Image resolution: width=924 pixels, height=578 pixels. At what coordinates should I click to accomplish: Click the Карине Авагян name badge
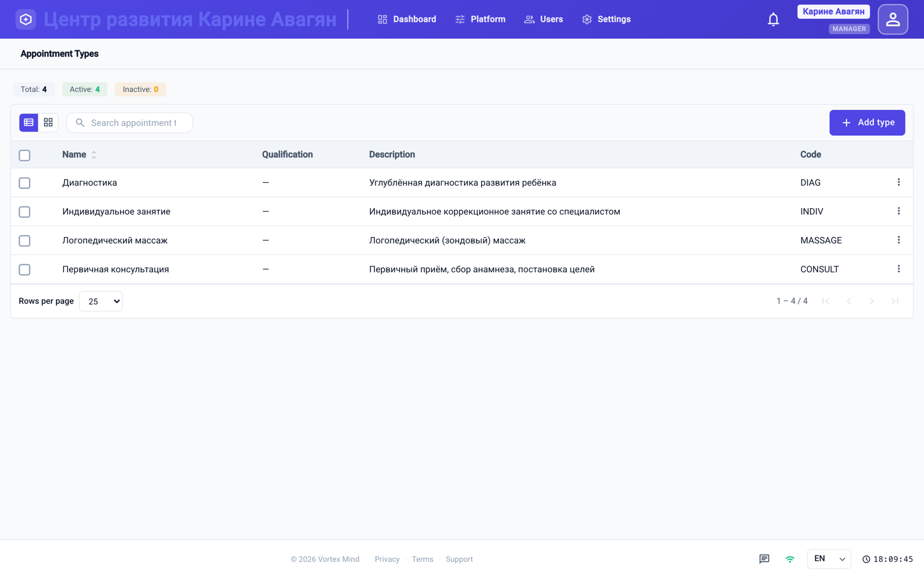point(833,12)
